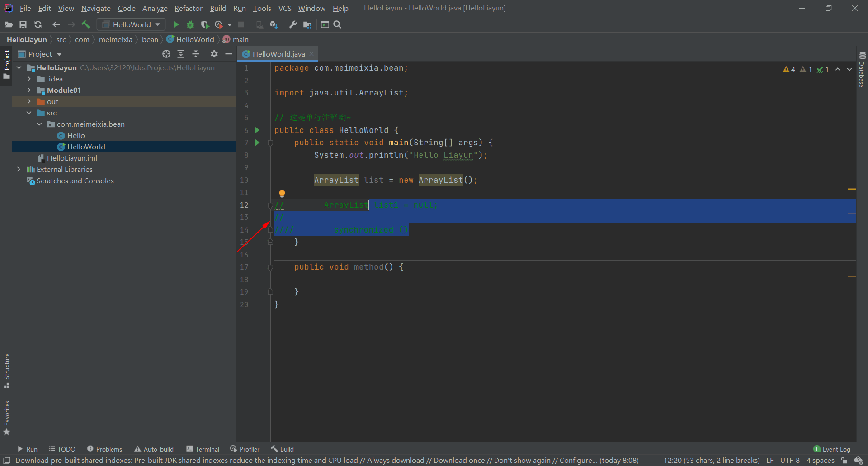Expand the out folder

pyautogui.click(x=29, y=101)
